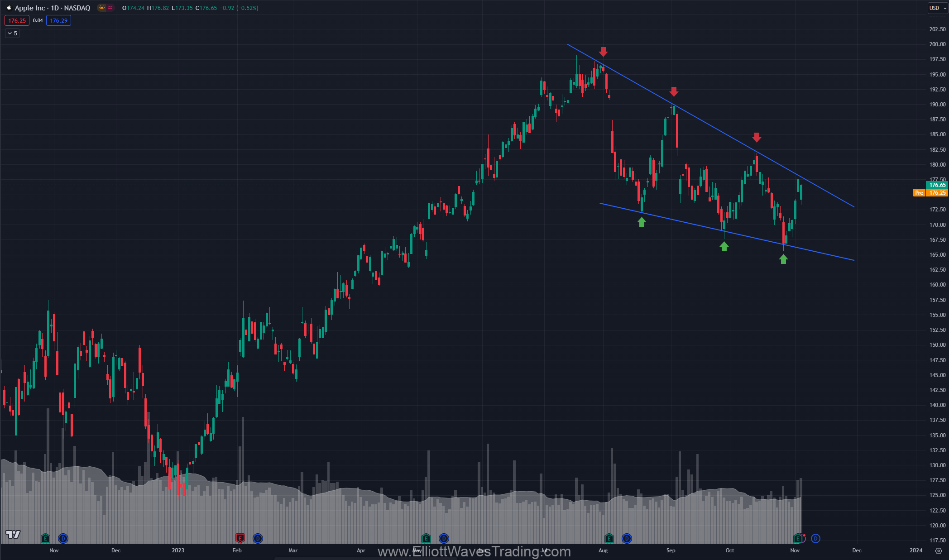Select the green up arrow below late-October low
This screenshot has width=949, height=560.
point(783,259)
